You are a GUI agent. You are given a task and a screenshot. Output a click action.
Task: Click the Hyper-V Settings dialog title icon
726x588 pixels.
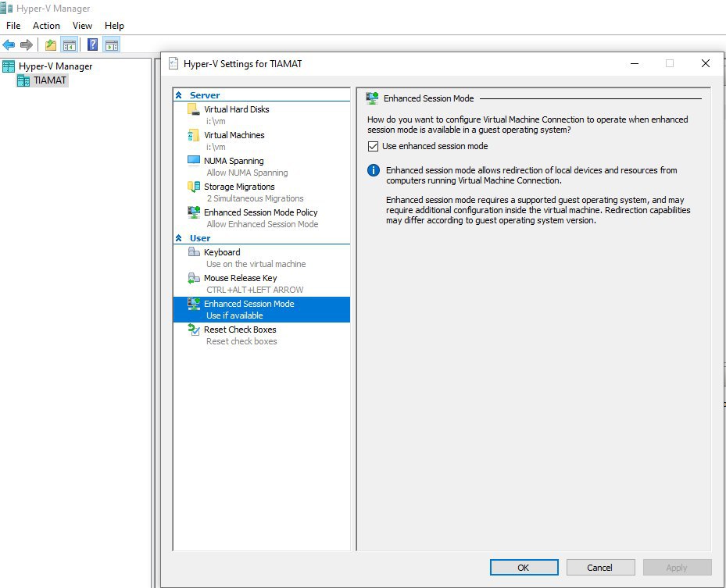(173, 63)
